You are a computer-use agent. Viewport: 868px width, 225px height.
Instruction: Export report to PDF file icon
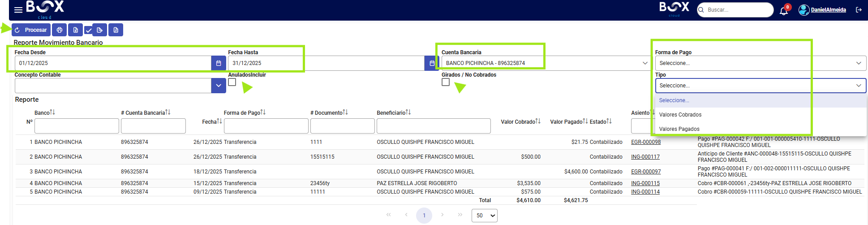(116, 30)
